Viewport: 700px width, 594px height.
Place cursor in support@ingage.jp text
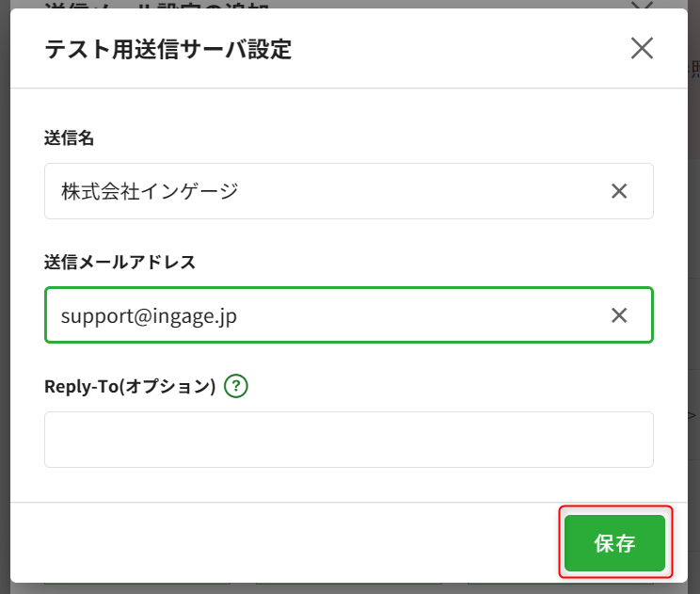149,315
